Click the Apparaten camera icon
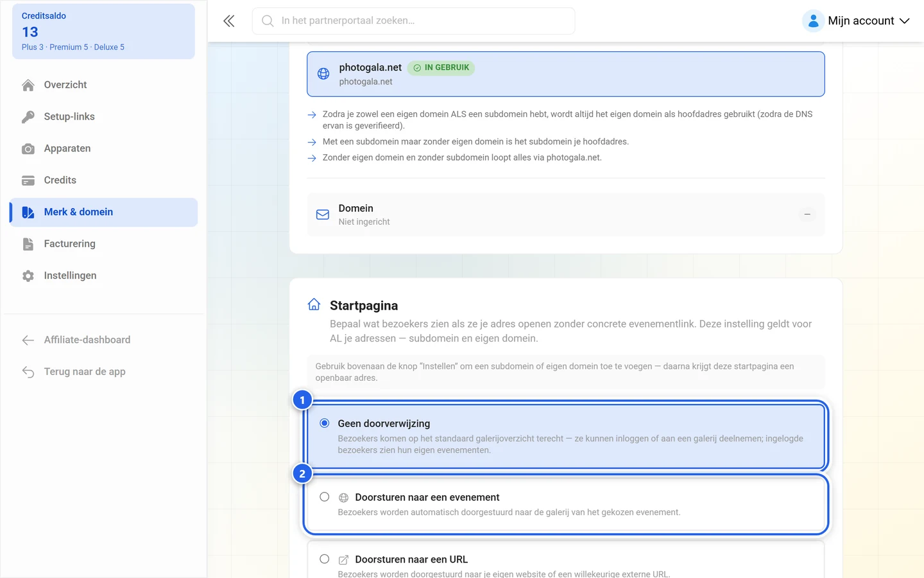Screen dimensions: 924x578 (28, 149)
